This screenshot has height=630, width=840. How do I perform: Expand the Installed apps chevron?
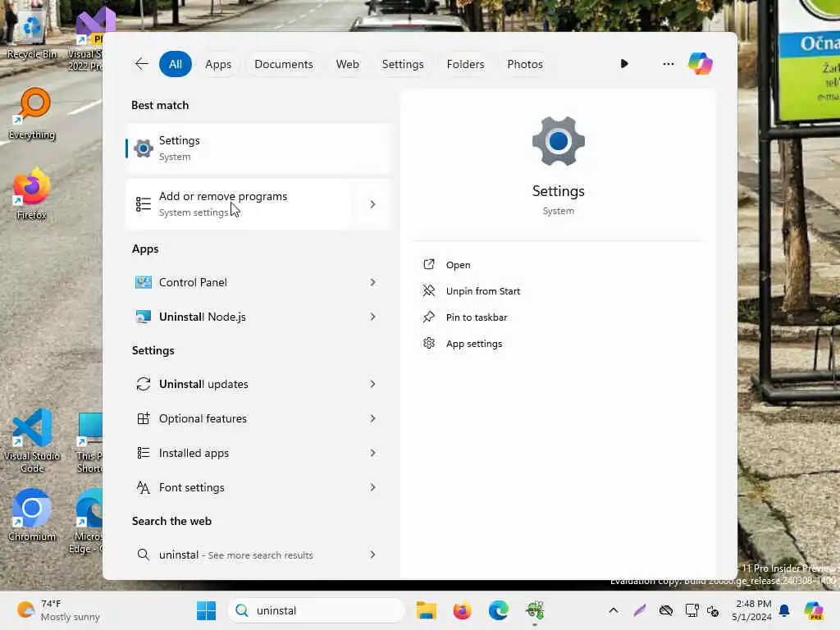point(372,453)
